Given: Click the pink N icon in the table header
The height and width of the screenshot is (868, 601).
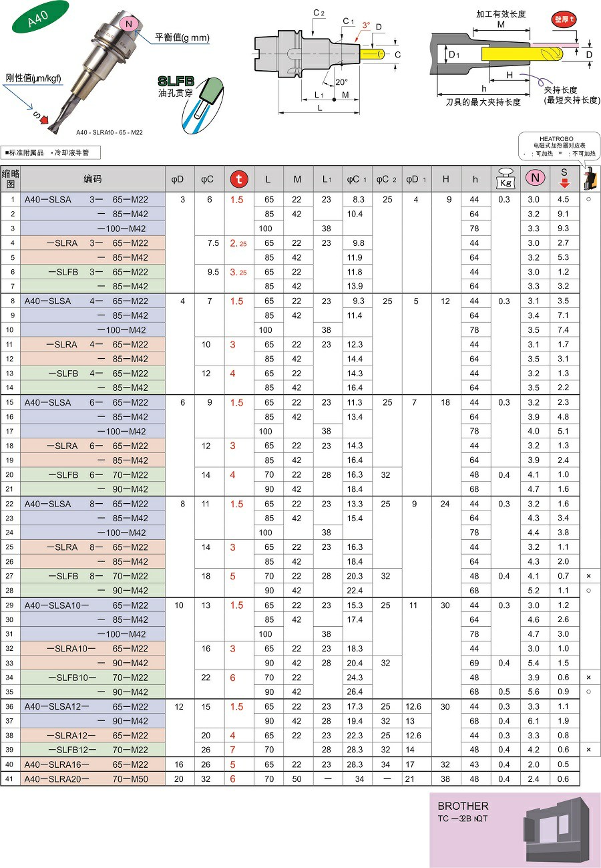Looking at the screenshot, I should coord(534,178).
